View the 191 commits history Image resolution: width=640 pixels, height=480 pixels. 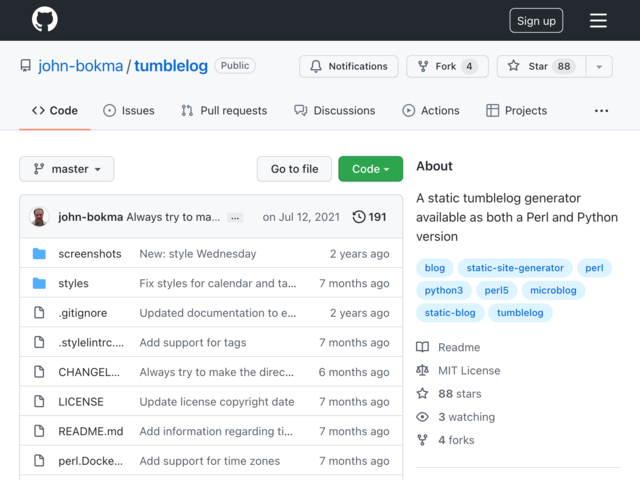[369, 217]
